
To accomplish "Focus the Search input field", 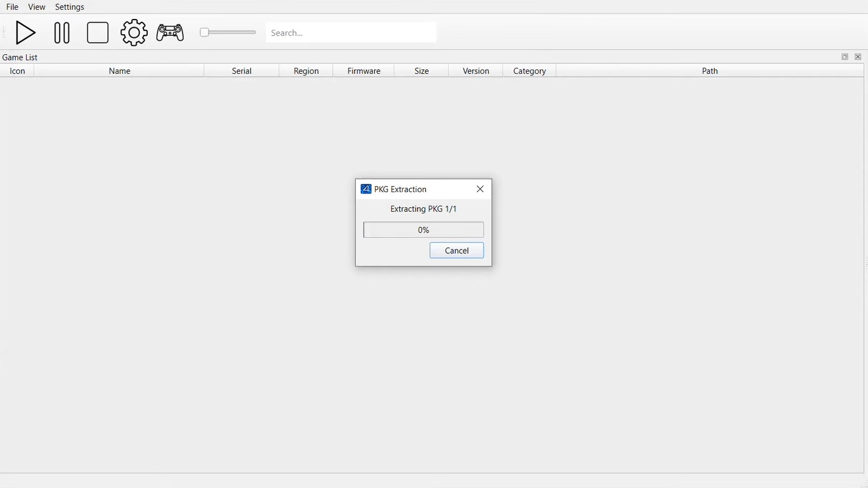I will pos(351,33).
